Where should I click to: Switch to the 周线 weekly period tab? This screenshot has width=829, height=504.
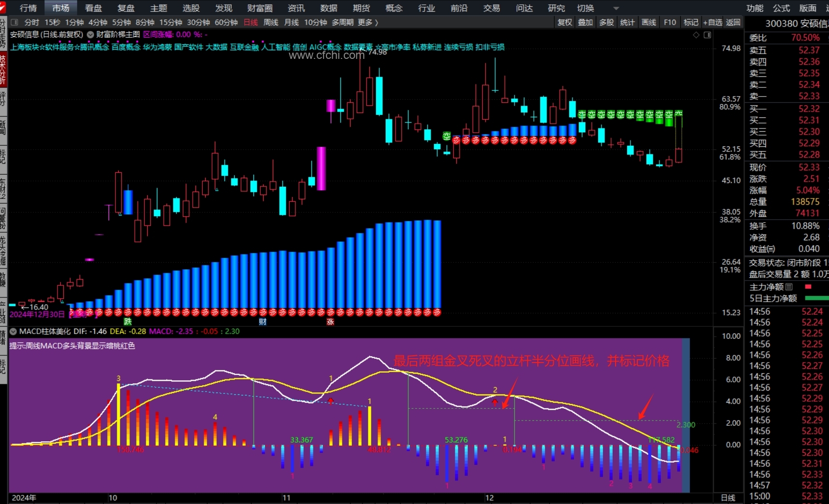point(270,22)
